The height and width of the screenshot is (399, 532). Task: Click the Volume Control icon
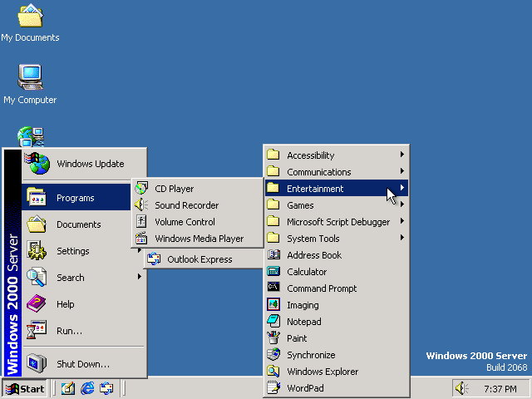(x=141, y=222)
